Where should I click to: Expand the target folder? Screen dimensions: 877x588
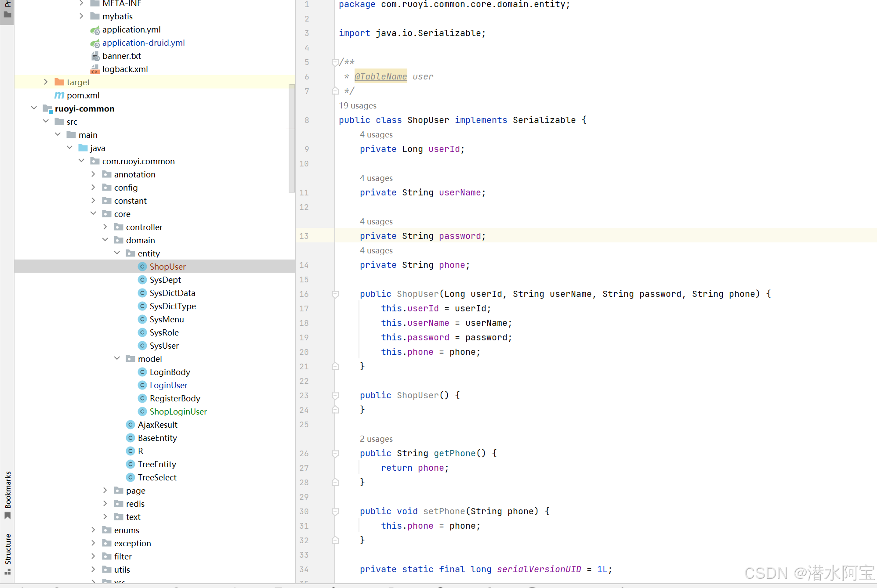(x=46, y=82)
